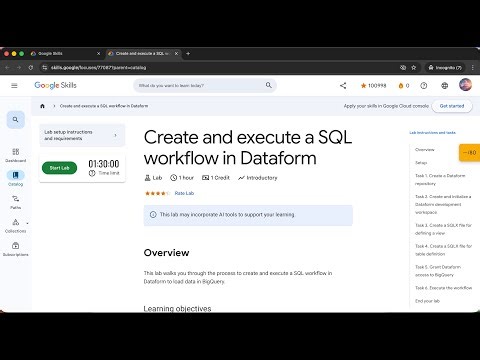
Task: Open Catalog in the sidebar
Action: tap(15, 178)
